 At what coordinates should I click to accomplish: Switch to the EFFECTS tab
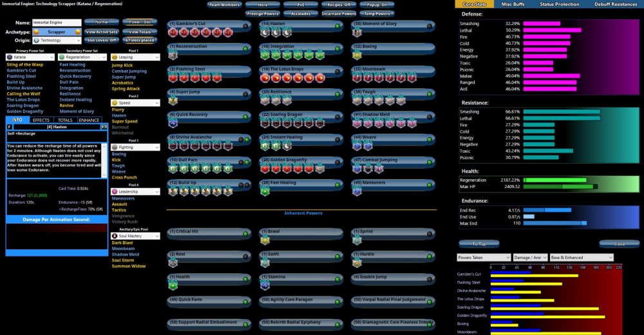(41, 120)
